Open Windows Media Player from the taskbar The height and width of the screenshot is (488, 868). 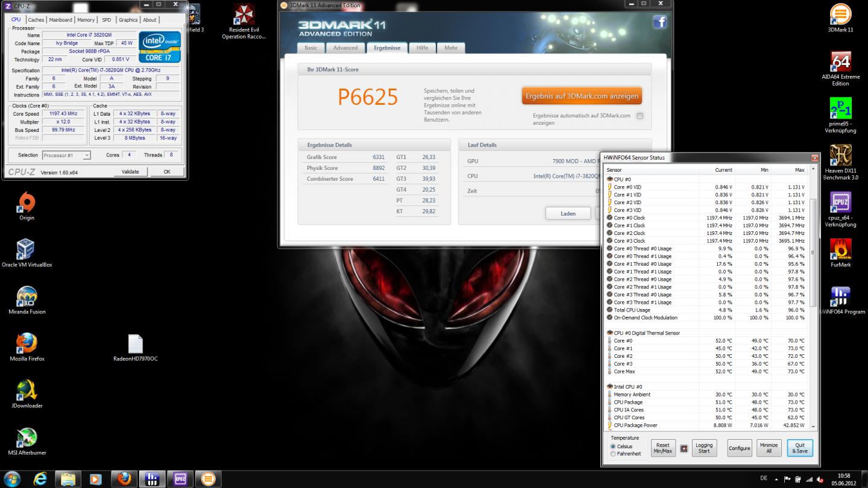(95, 479)
